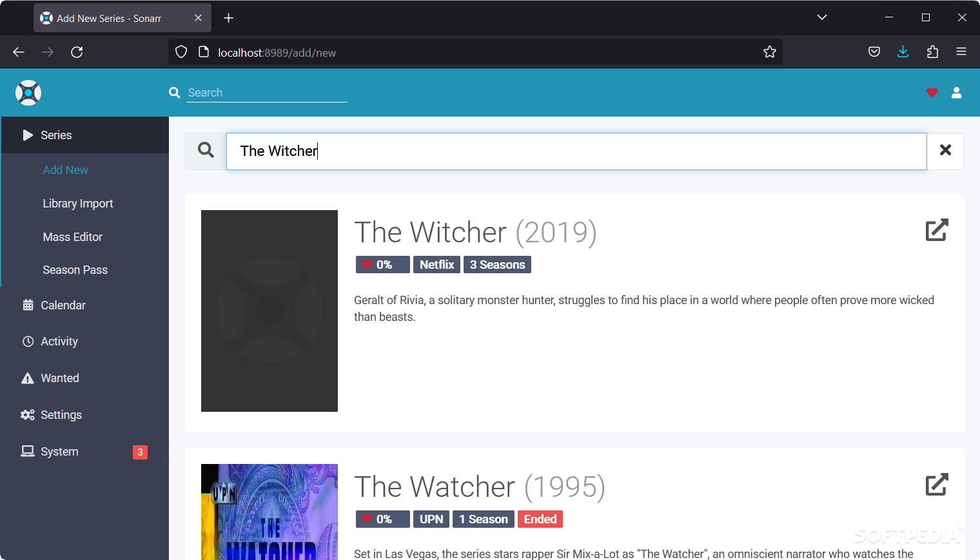Click the red heart donate icon
The height and width of the screenshot is (560, 980).
click(x=932, y=93)
